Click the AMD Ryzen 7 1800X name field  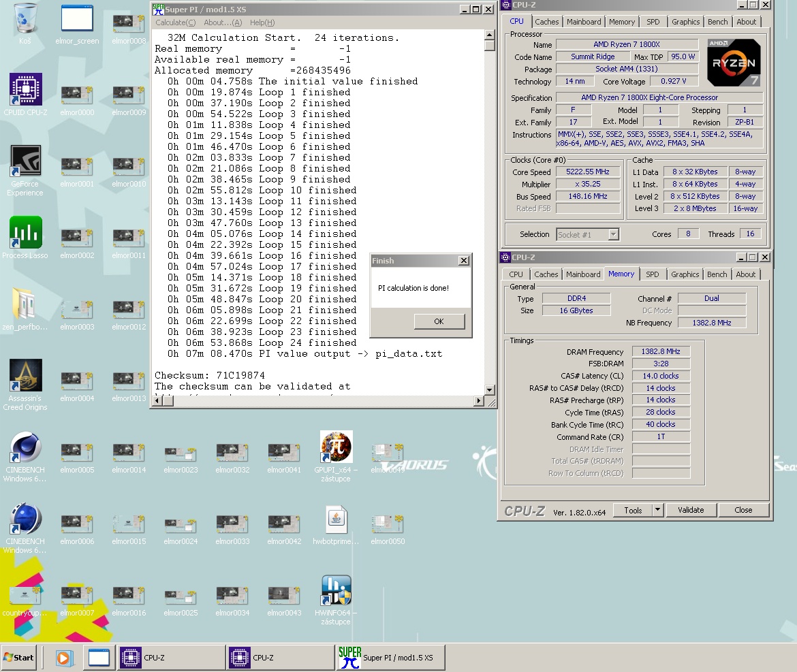(627, 45)
